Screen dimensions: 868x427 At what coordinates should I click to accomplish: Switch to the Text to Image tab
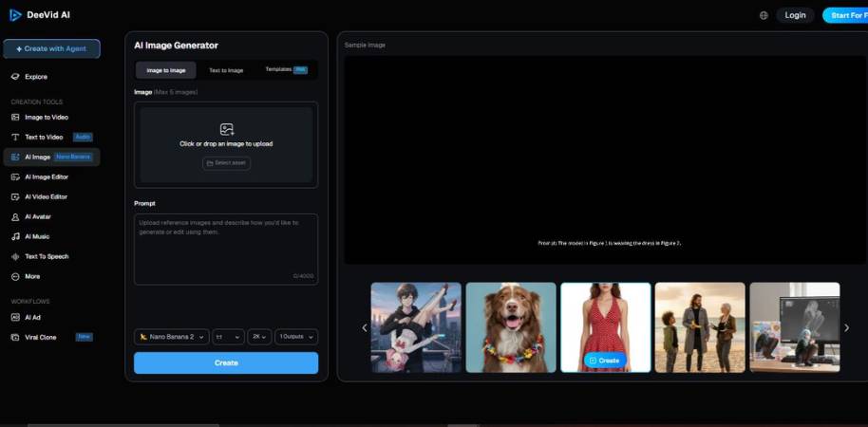[226, 70]
